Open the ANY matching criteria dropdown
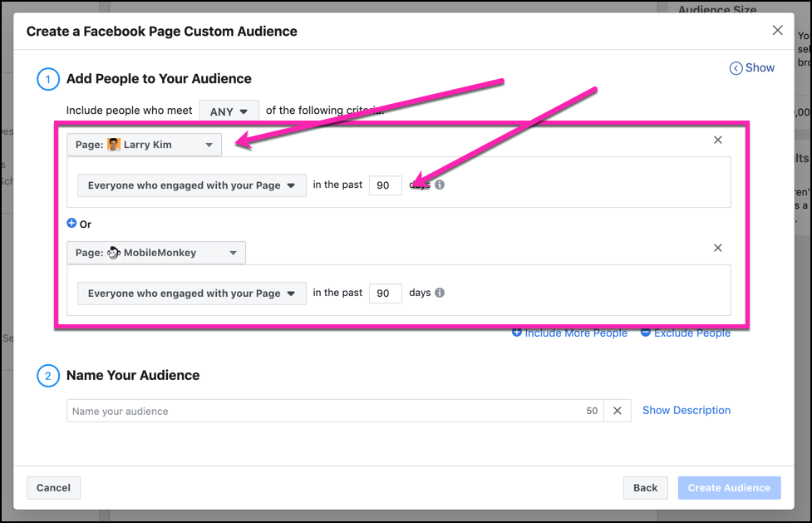 (228, 110)
